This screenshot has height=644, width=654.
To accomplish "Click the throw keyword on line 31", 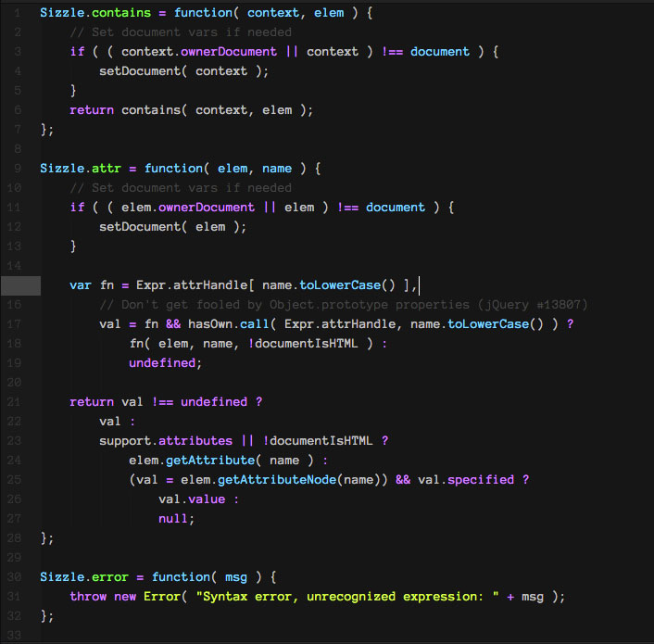I will (88, 597).
